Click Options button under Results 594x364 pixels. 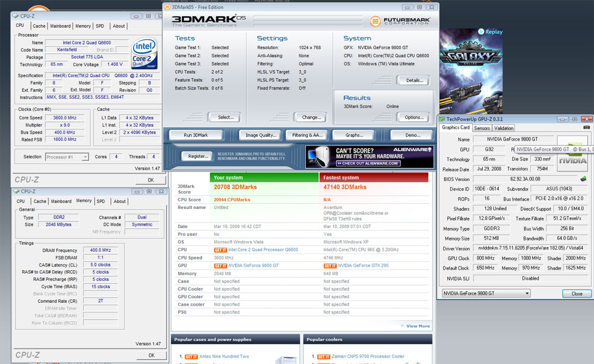pos(413,118)
